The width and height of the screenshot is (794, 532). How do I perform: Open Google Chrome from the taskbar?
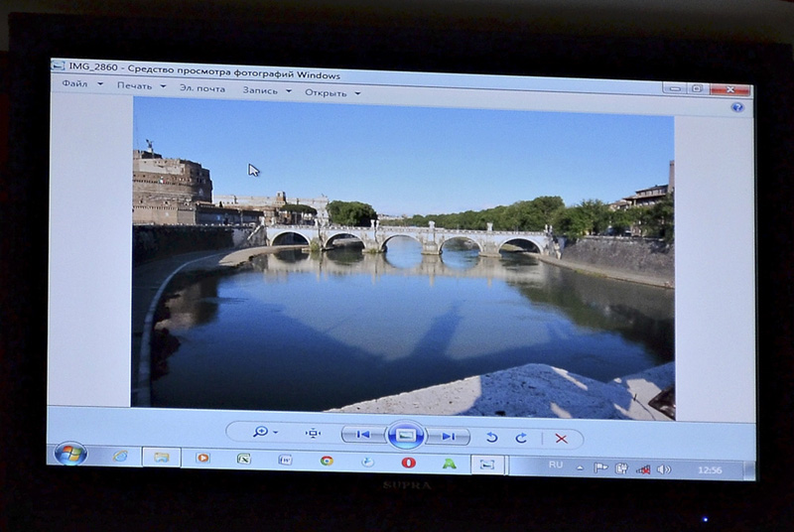click(327, 460)
